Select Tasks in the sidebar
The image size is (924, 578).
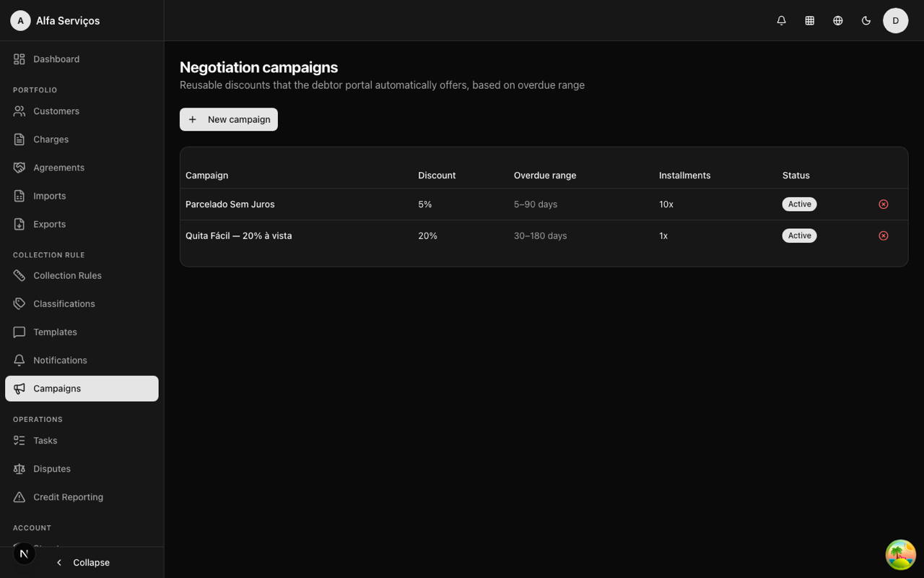pyautogui.click(x=82, y=441)
